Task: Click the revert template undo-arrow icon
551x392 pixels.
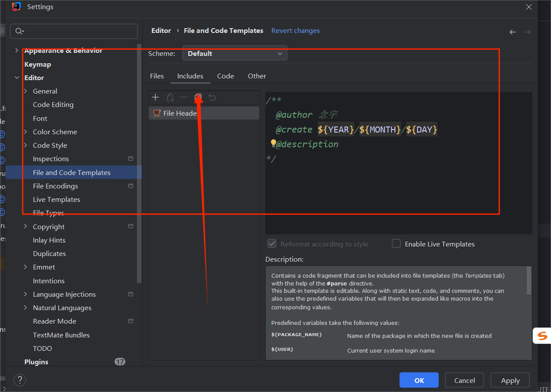Action: [212, 97]
